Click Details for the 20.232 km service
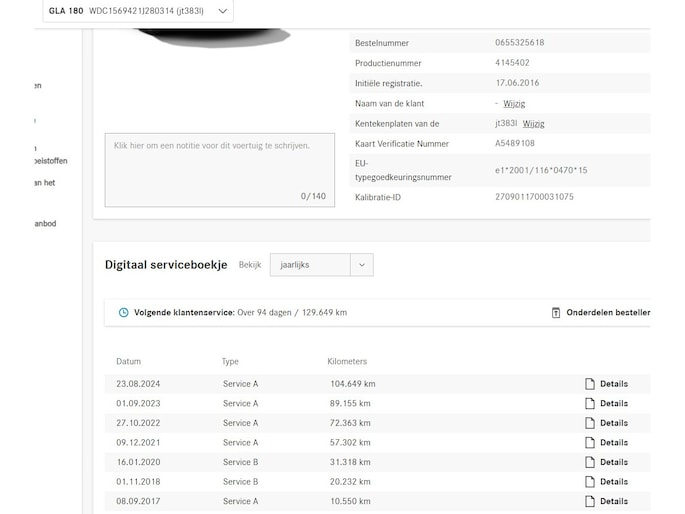 [x=614, y=482]
